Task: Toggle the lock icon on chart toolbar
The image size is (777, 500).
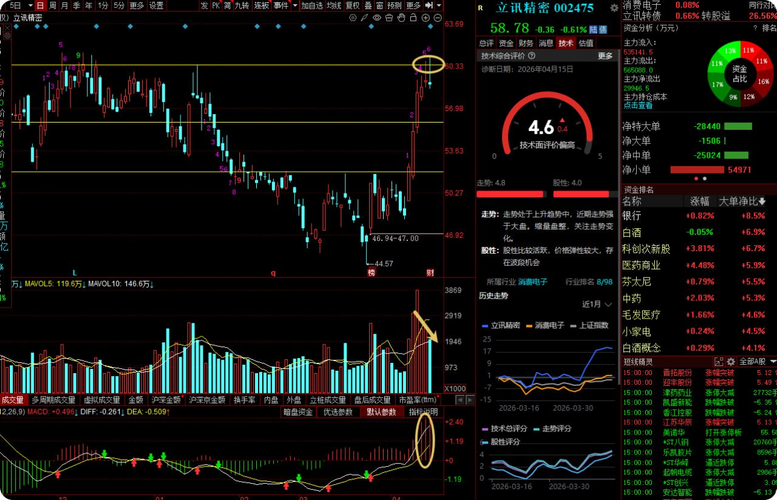Action: pyautogui.click(x=413, y=18)
